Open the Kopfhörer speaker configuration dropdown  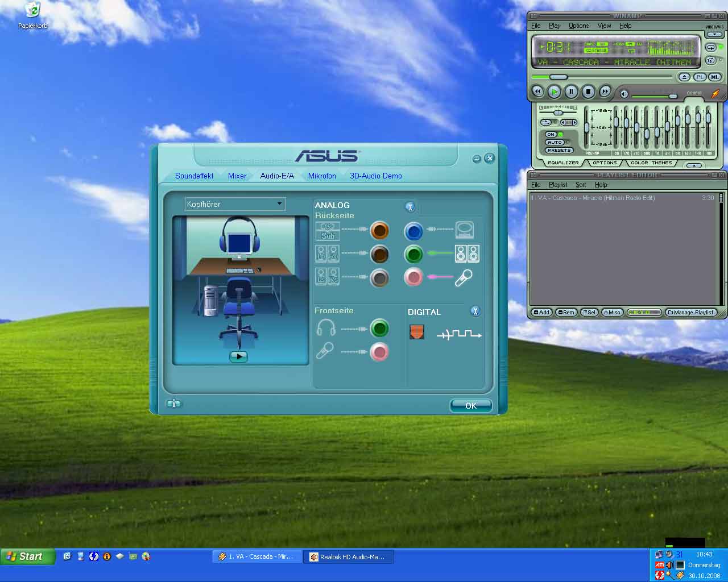(x=235, y=204)
